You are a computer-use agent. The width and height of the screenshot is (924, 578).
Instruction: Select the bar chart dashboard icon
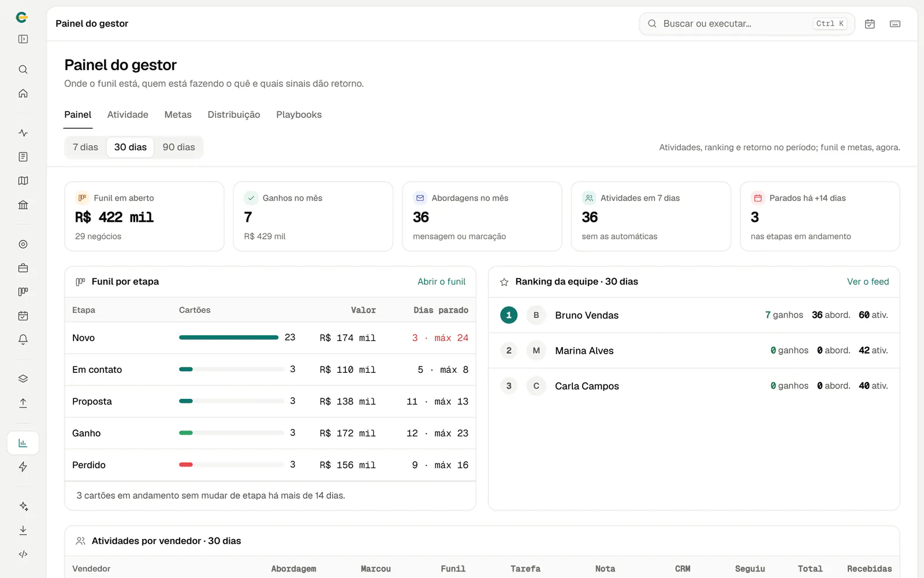(x=23, y=443)
